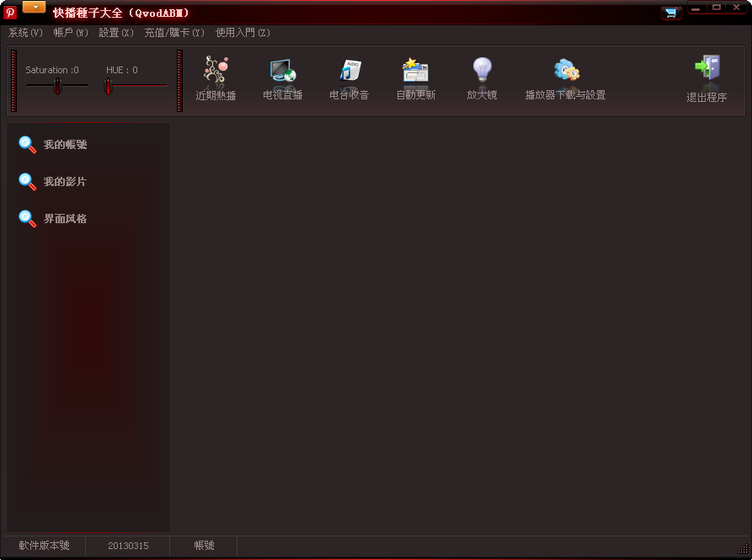The width and height of the screenshot is (752, 560).
Task: Click 軟件版本號 in status bar
Action: pyautogui.click(x=44, y=546)
